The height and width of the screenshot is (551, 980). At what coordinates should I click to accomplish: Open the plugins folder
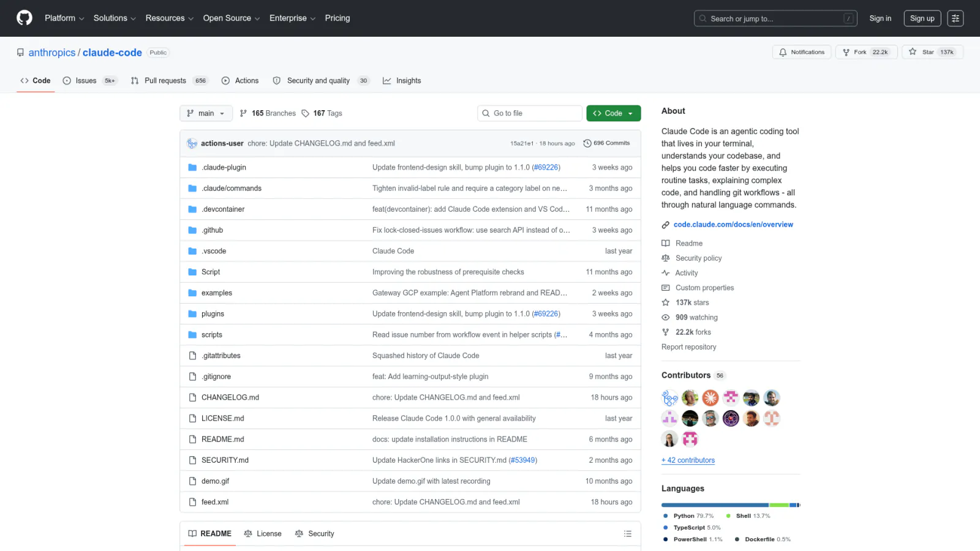(213, 314)
